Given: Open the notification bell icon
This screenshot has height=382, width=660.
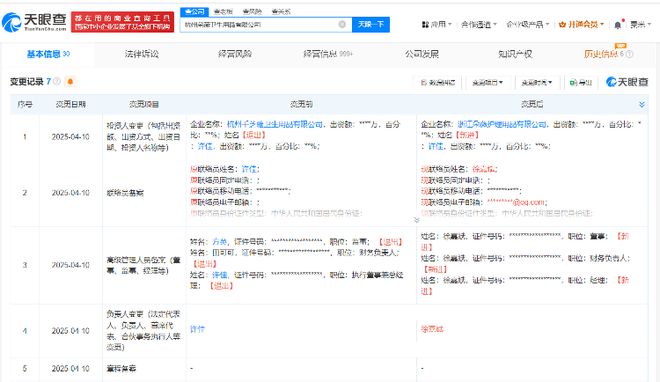Looking at the screenshot, I should point(617,25).
